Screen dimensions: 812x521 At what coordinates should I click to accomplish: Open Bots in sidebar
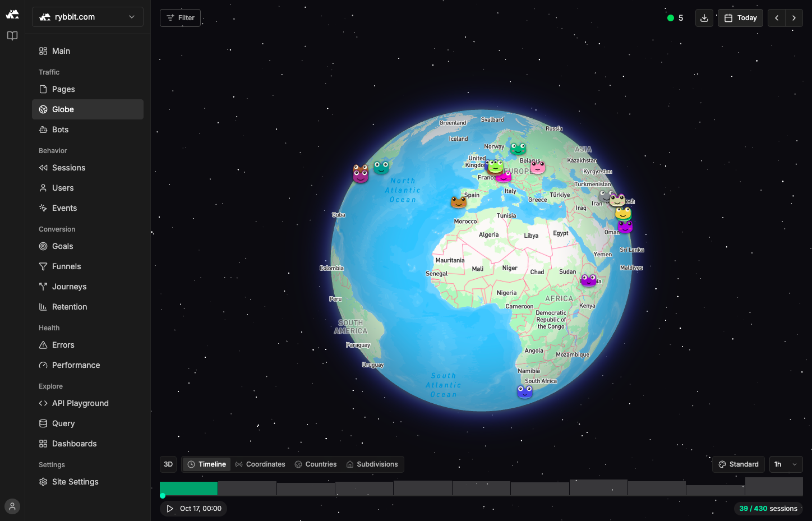click(87, 130)
